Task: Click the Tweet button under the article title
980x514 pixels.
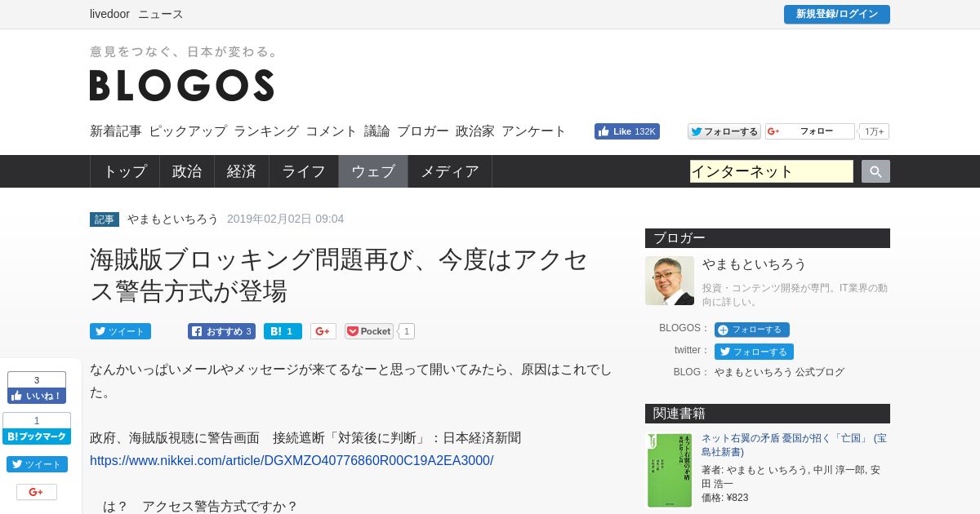Action: click(x=120, y=331)
